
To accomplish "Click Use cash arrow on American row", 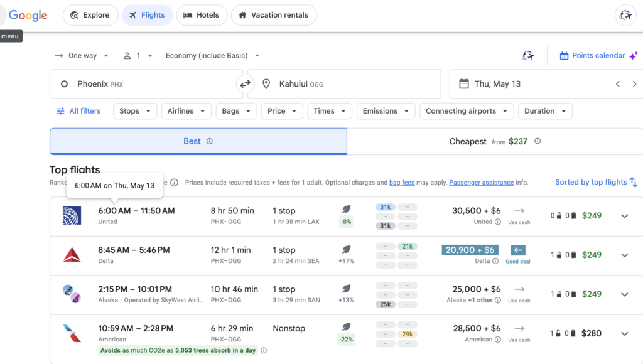I will [x=519, y=328].
